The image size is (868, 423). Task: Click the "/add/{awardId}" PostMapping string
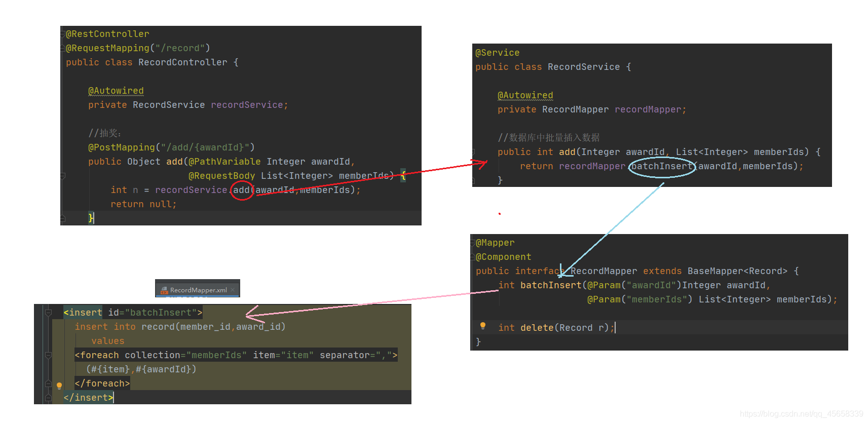coord(205,147)
